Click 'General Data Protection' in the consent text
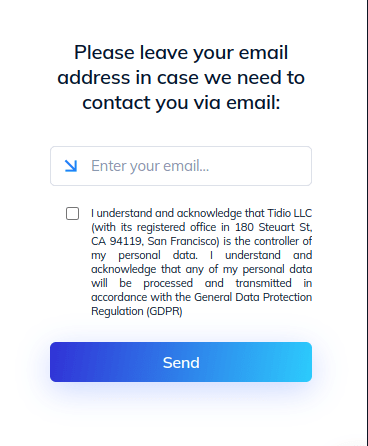 [x=253, y=297]
